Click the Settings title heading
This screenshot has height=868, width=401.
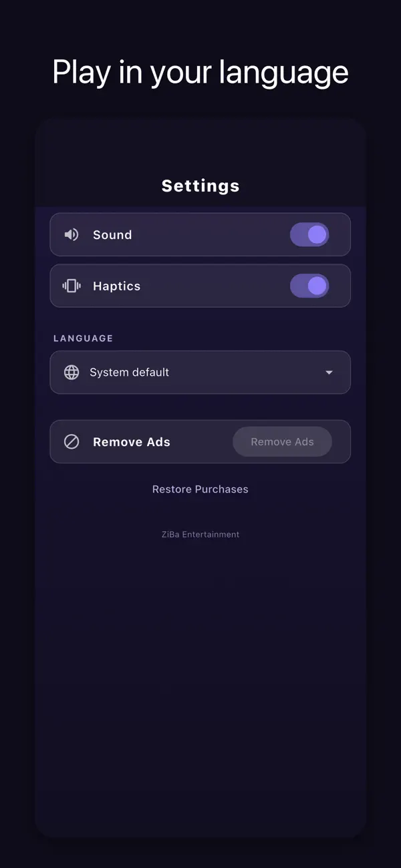click(x=200, y=186)
